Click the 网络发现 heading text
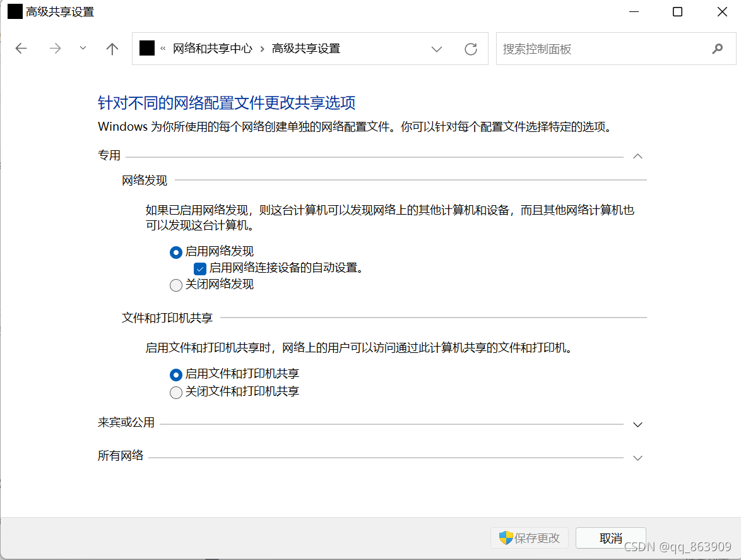Screen dimensions: 741x560 (145, 181)
